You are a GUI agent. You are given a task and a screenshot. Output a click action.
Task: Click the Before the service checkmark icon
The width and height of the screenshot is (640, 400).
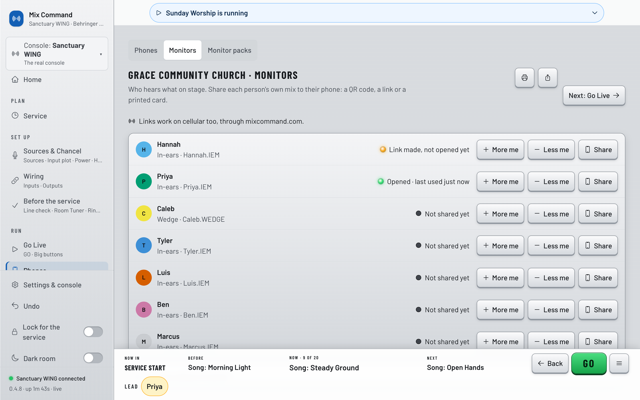[15, 205]
